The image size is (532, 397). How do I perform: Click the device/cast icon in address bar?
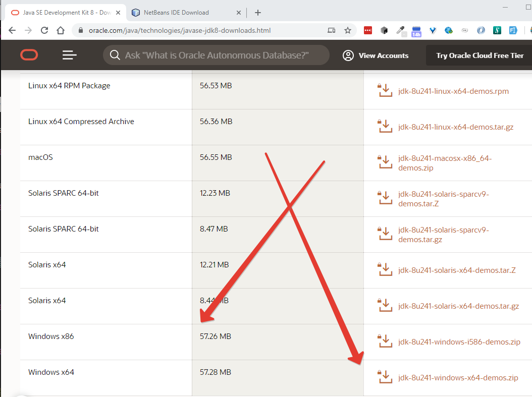coord(331,30)
